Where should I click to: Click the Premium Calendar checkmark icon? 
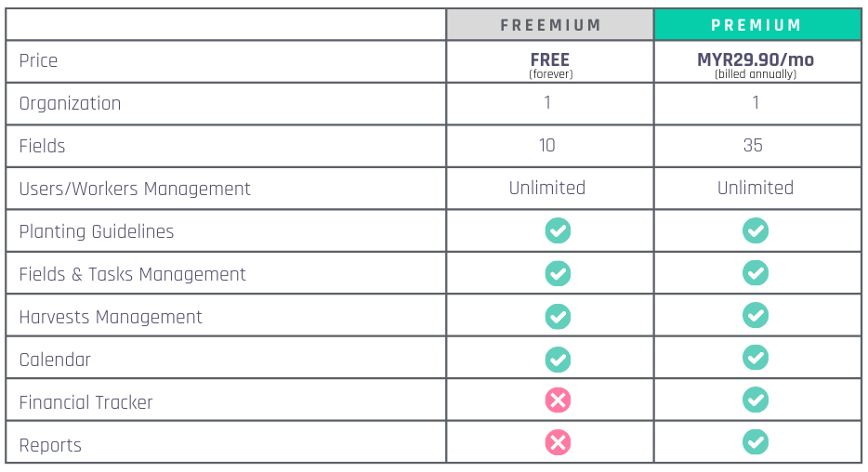click(755, 358)
